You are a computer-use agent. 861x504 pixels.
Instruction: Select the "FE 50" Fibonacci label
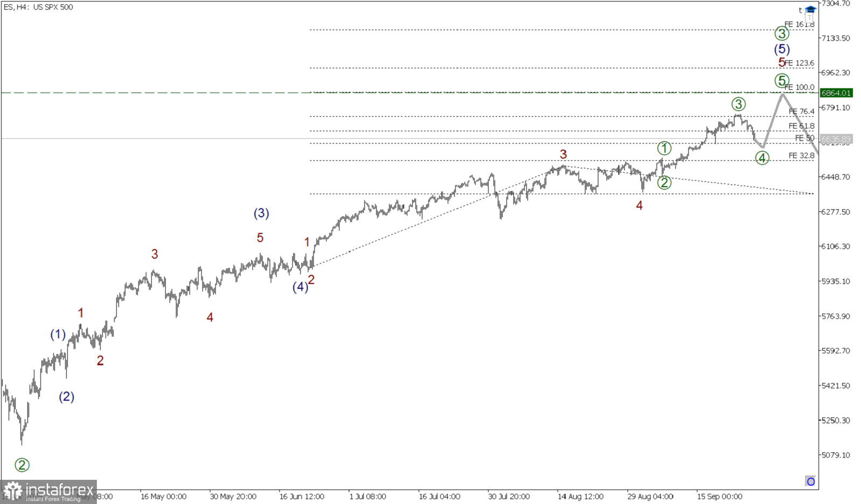click(x=804, y=138)
